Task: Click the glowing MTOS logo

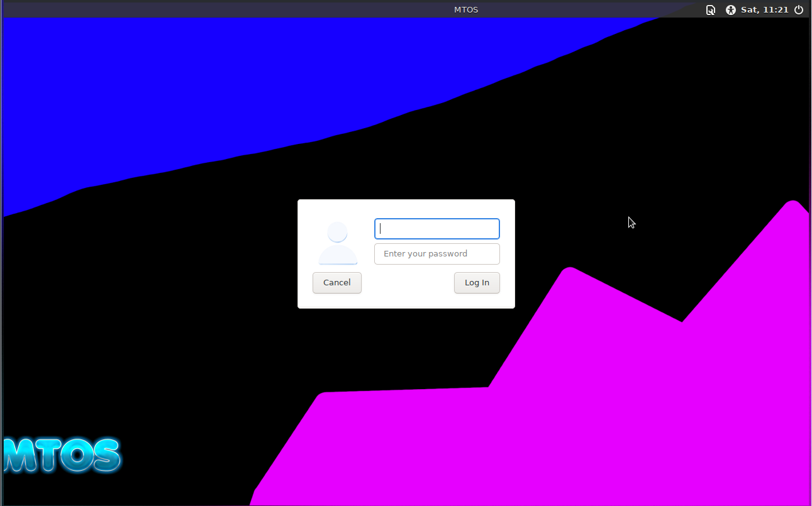Action: pos(62,455)
